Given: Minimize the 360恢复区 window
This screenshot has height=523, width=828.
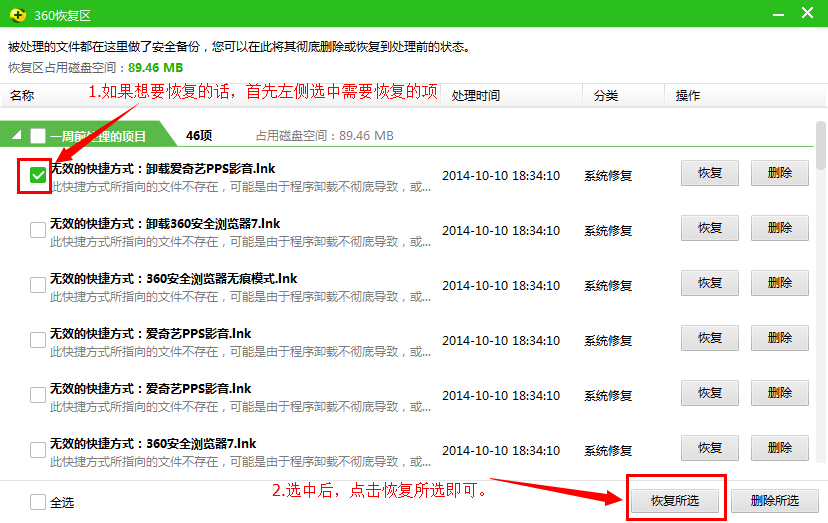Looking at the screenshot, I should [778, 15].
